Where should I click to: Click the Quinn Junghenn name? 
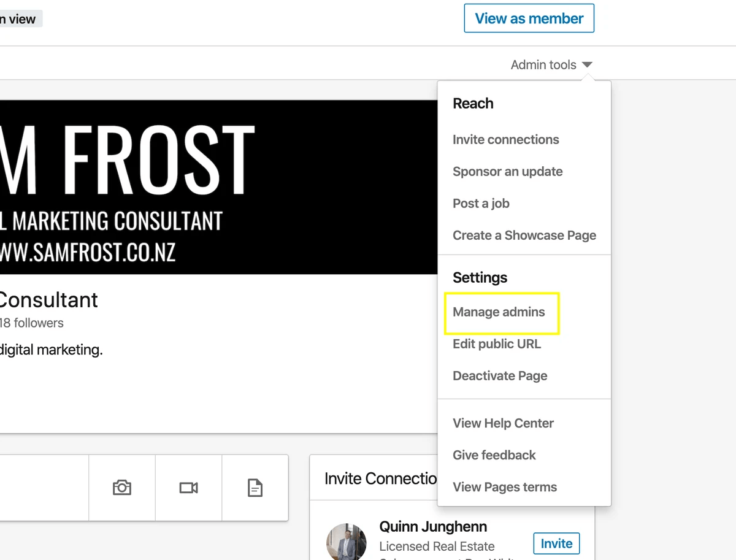pyautogui.click(x=433, y=526)
